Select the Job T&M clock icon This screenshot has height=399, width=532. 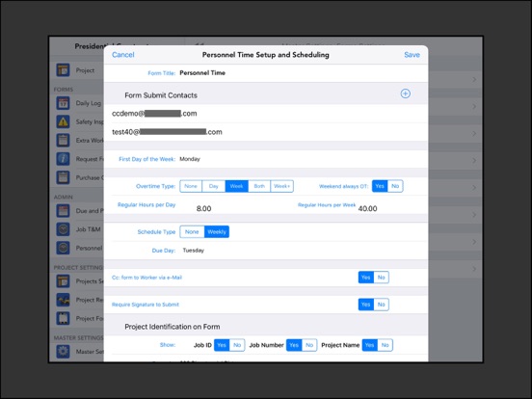(63, 229)
